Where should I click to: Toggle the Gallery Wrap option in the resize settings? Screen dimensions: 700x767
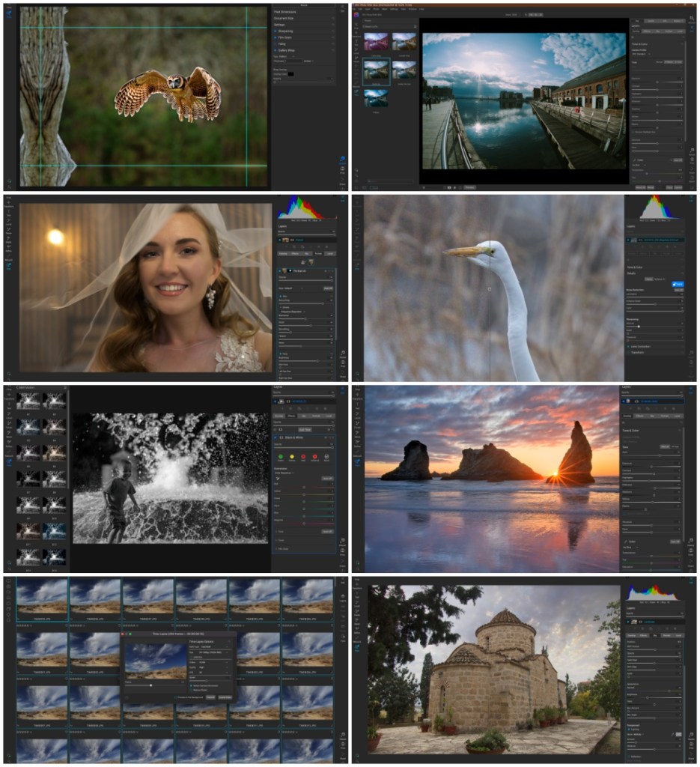276,51
